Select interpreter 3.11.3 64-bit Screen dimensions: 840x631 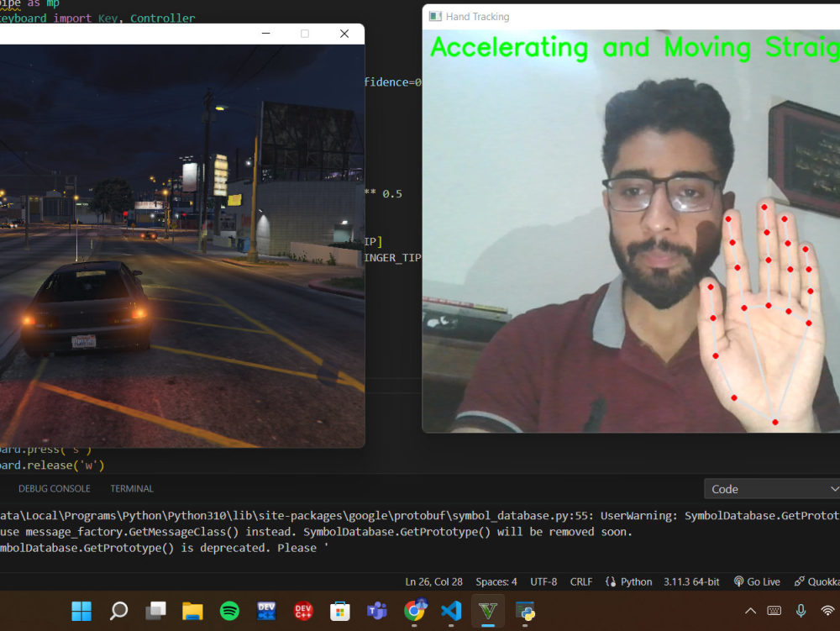[x=691, y=581]
